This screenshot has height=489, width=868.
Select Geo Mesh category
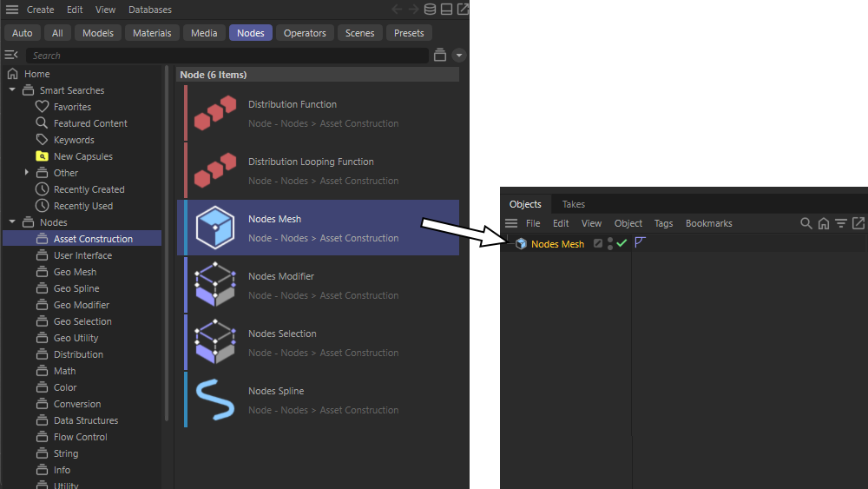(x=75, y=272)
